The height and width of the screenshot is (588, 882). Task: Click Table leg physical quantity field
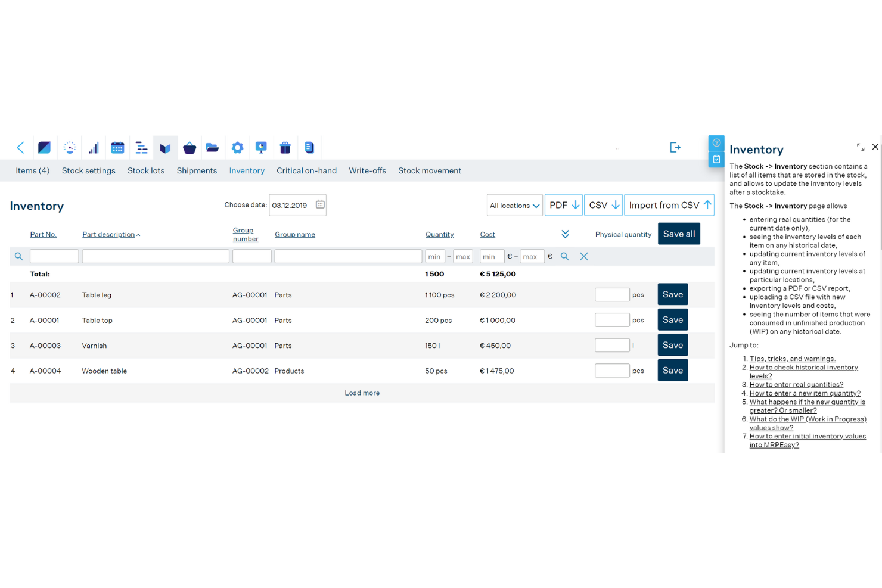pyautogui.click(x=612, y=295)
